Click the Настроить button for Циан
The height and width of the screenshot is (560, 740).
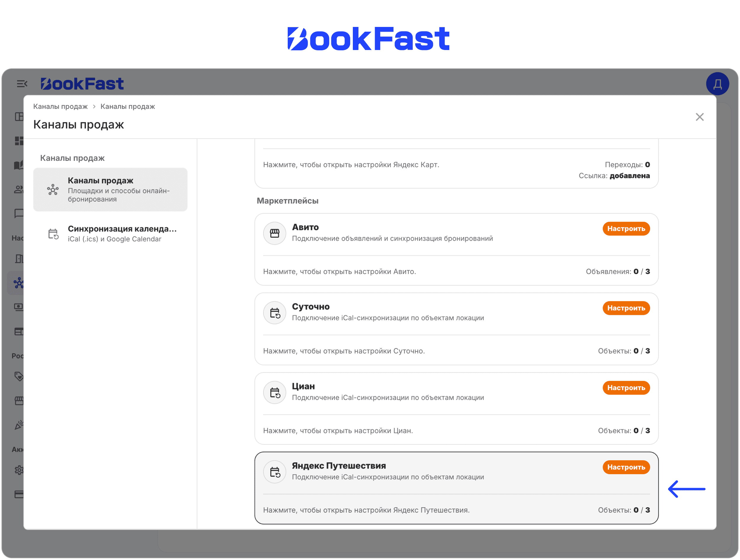pyautogui.click(x=626, y=387)
